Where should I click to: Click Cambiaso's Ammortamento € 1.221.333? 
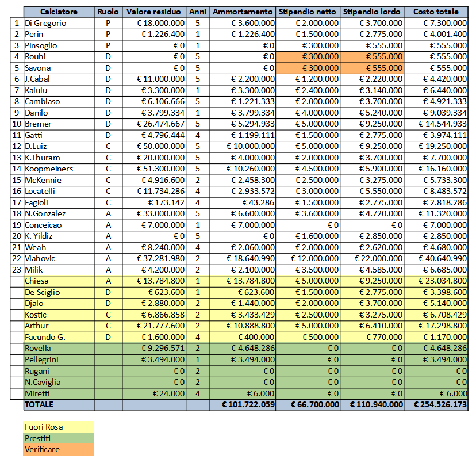[x=243, y=101]
